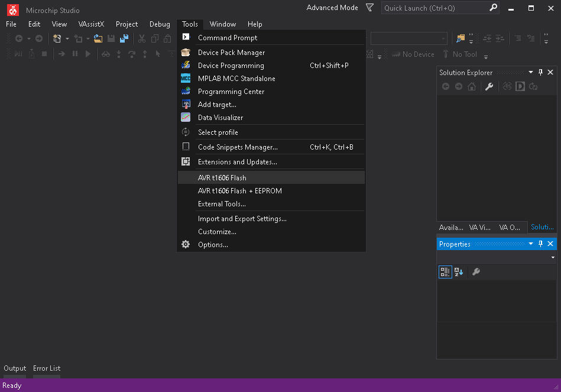The width and height of the screenshot is (561, 392).
Task: Click the No Tool button
Action: tap(460, 54)
